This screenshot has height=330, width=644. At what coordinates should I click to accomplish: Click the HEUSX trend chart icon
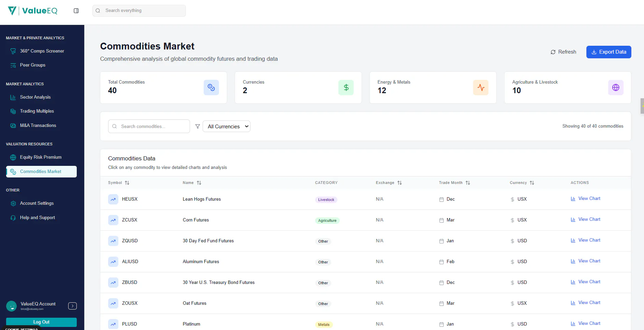(x=113, y=199)
